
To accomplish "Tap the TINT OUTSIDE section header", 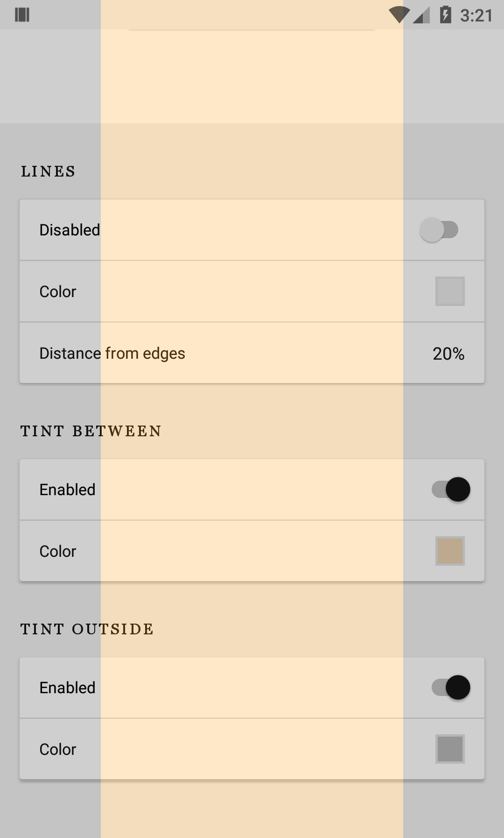I will [x=87, y=629].
